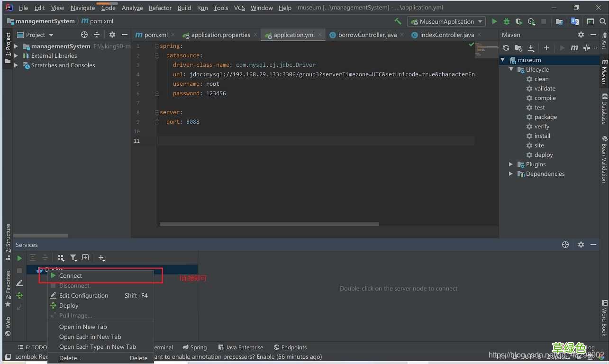Click Maven download sources icon

[x=531, y=48]
